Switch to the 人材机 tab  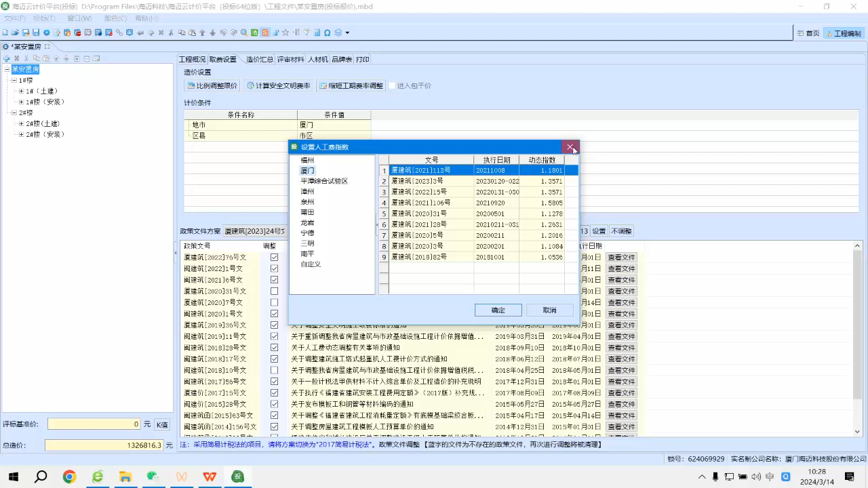[x=318, y=59]
